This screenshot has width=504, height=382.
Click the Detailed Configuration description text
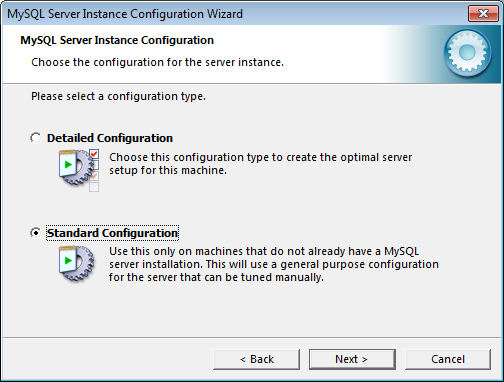[x=261, y=164]
